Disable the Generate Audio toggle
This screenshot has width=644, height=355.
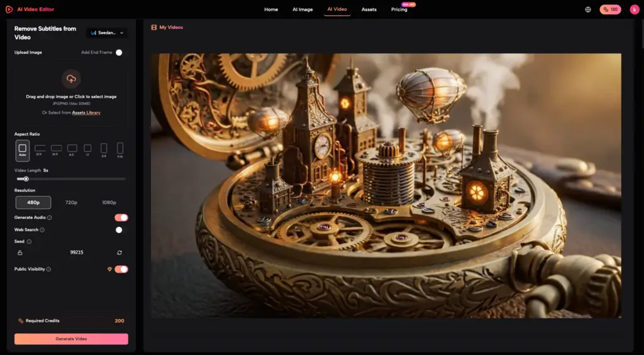click(121, 217)
